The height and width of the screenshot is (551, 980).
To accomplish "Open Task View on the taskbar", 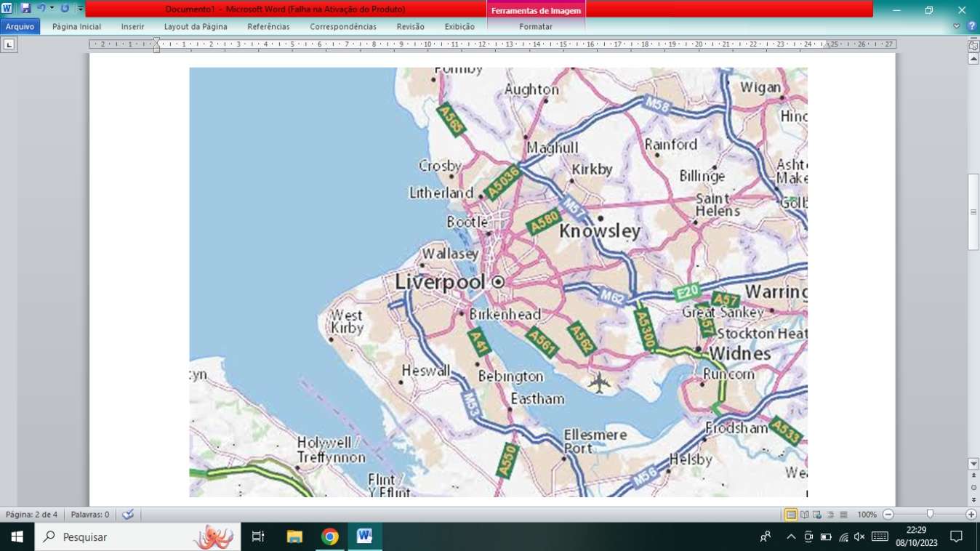I will pos(258,537).
